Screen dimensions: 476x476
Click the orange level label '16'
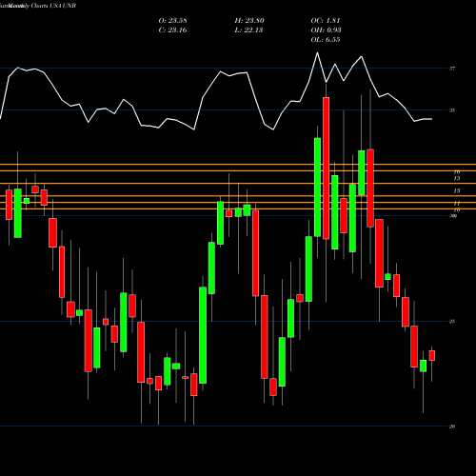pos(457,171)
